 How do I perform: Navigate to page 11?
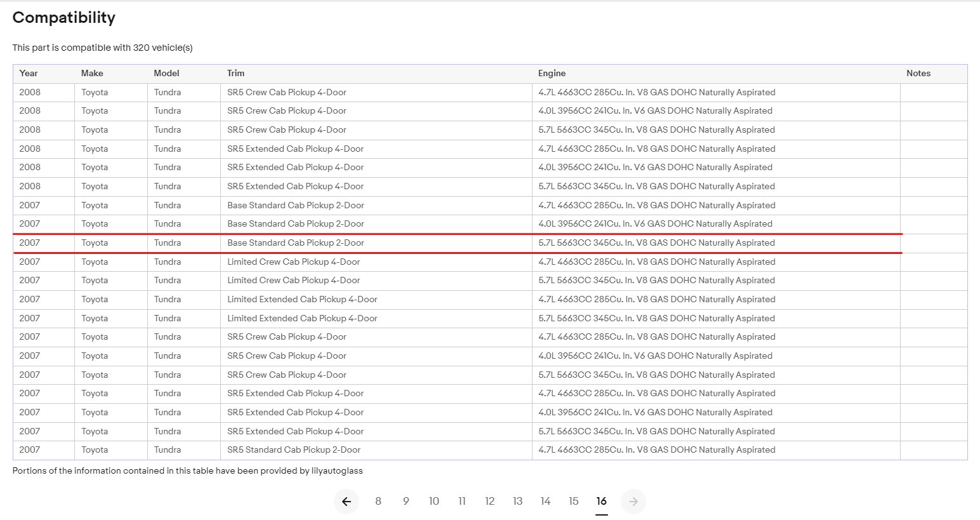462,502
